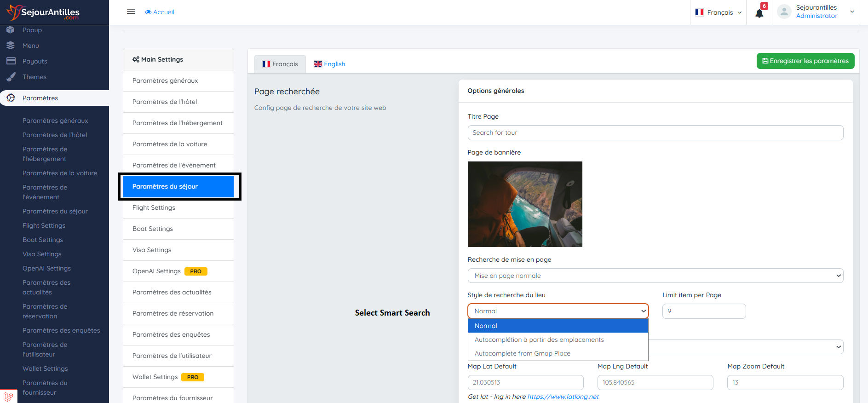Open the Français language dropdown in header
Screen dimensions: 868x403
[719, 12]
